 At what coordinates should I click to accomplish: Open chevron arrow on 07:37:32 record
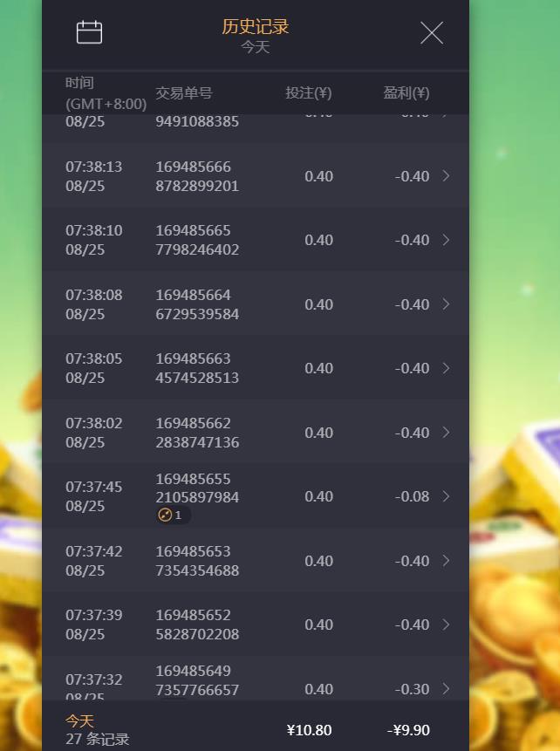(446, 689)
